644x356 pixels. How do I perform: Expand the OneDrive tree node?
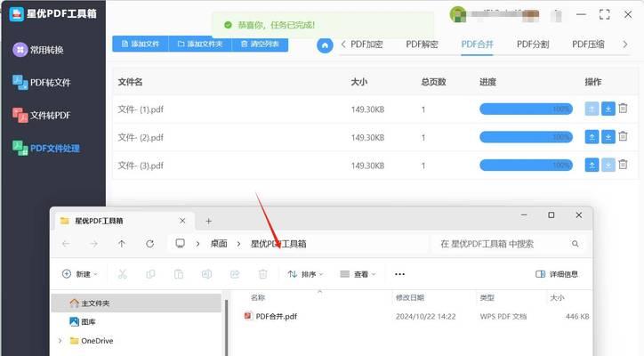tap(60, 341)
